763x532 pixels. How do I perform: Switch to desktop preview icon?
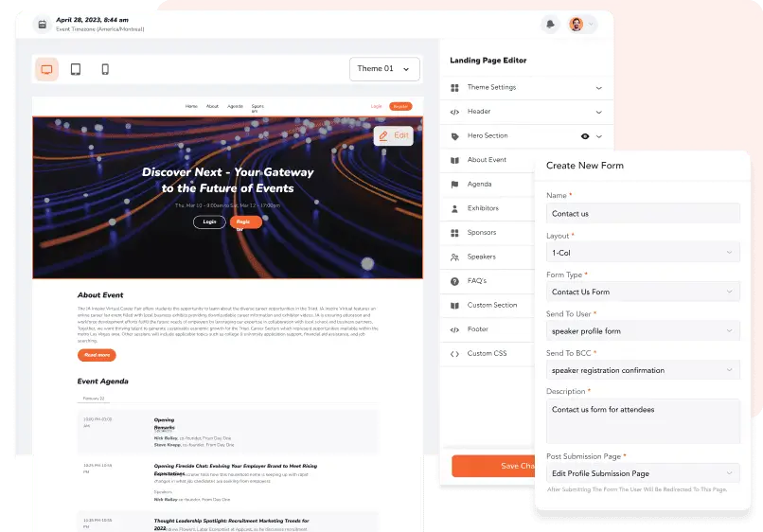[x=46, y=69]
